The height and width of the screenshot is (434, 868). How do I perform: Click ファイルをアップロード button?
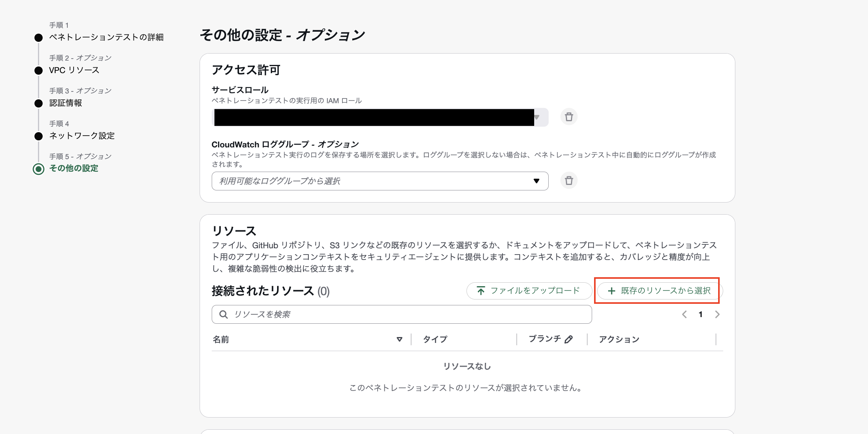click(x=529, y=291)
